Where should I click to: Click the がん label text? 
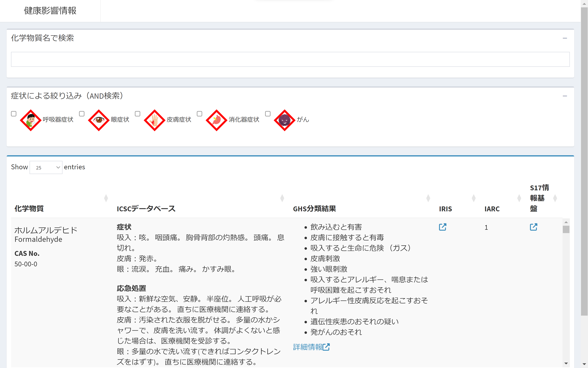click(x=303, y=120)
